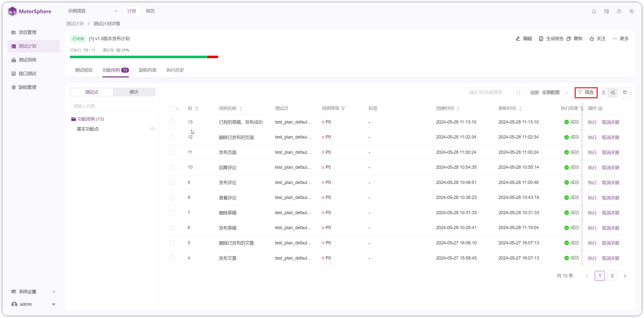Open the 视图 全部数据 dropdown
This screenshot has height=318, width=644.
click(549, 93)
